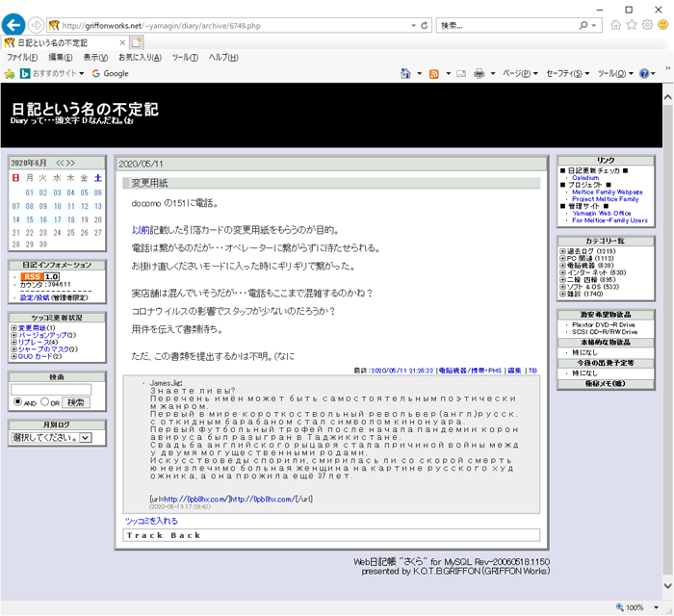
Task: Expand the 変更用紙 comment tree item
Action: [13, 328]
